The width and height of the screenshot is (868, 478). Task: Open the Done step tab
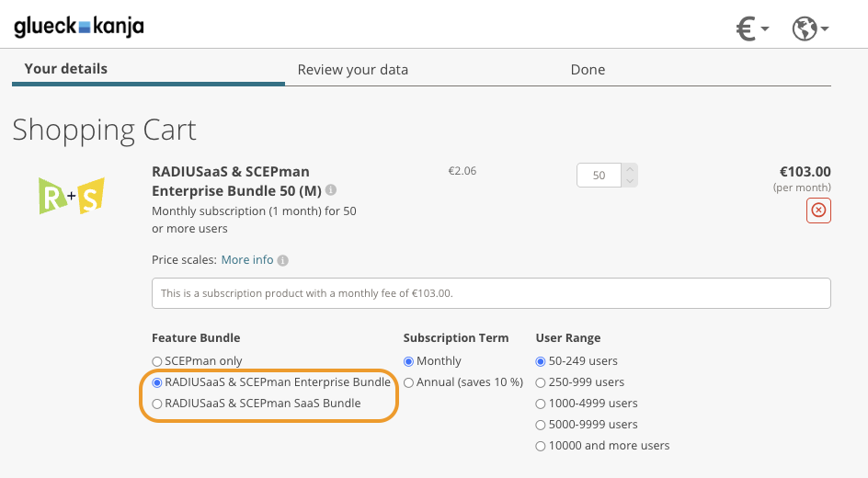588,70
